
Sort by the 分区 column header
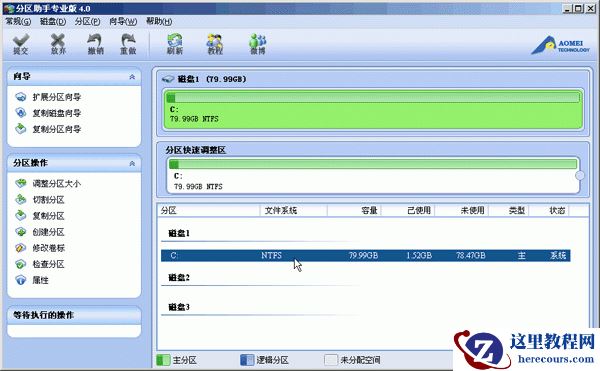209,210
